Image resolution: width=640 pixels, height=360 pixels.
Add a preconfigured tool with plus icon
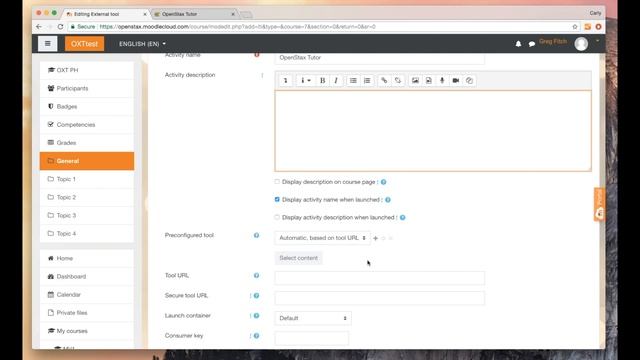coord(376,238)
